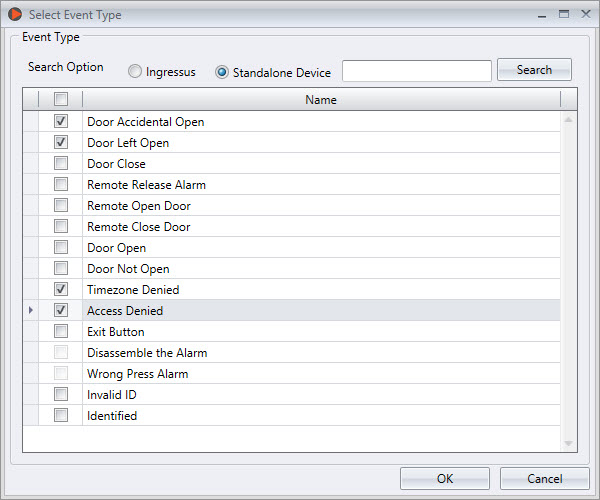Viewport: 600px width, 500px height.
Task: Check the Door Close checkbox
Action: point(61,163)
